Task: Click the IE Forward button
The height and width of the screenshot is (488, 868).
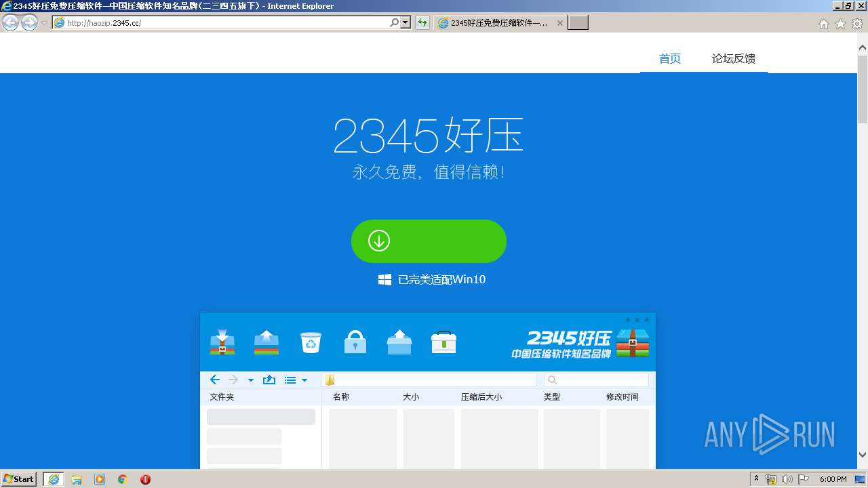Action: pos(29,22)
